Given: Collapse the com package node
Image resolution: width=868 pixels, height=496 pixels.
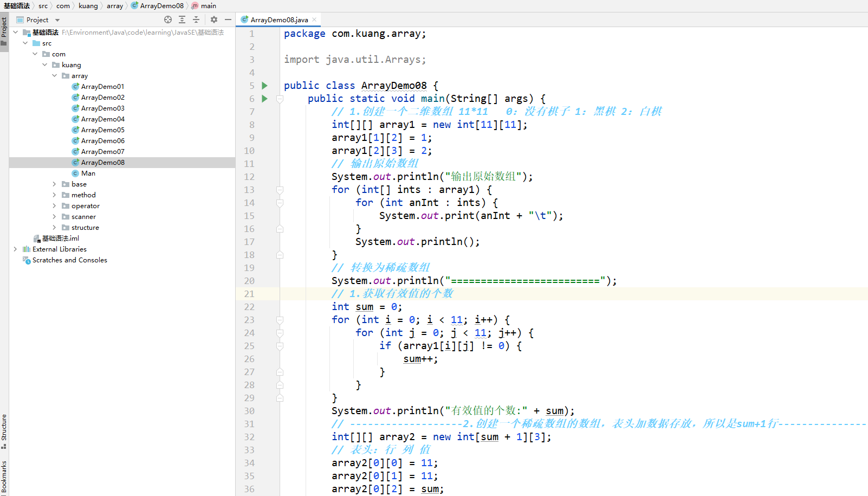Looking at the screenshot, I should pyautogui.click(x=35, y=54).
